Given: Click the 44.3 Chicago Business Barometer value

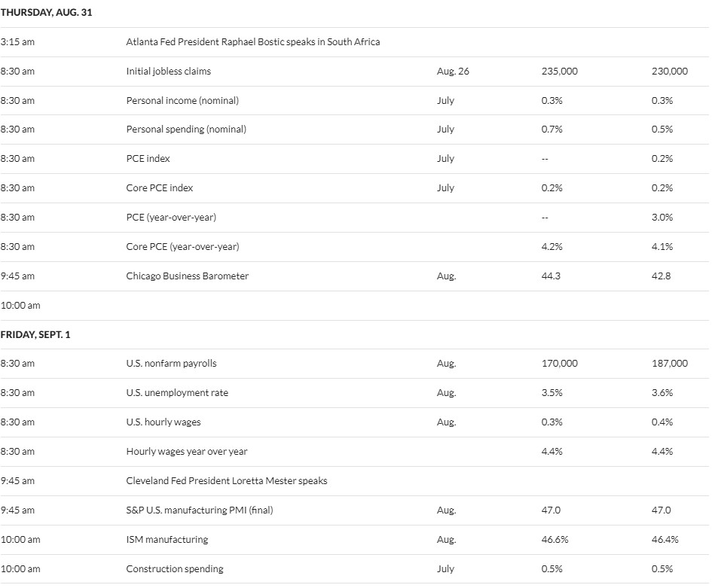Looking at the screenshot, I should (551, 276).
